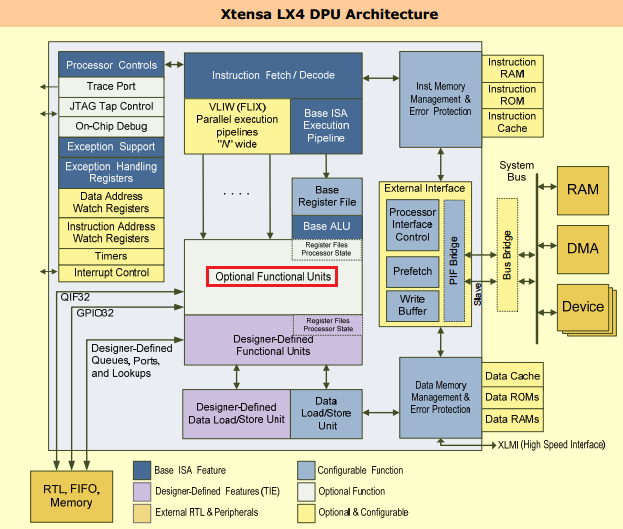Screen dimensions: 623x529
Task: Click the Timers block
Action: (x=111, y=256)
